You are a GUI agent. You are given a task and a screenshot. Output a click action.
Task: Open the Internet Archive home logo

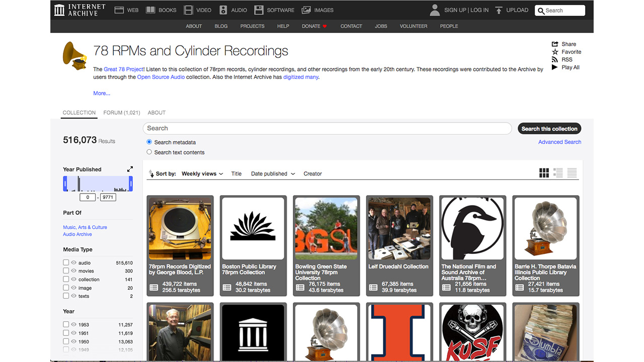pyautogui.click(x=80, y=10)
